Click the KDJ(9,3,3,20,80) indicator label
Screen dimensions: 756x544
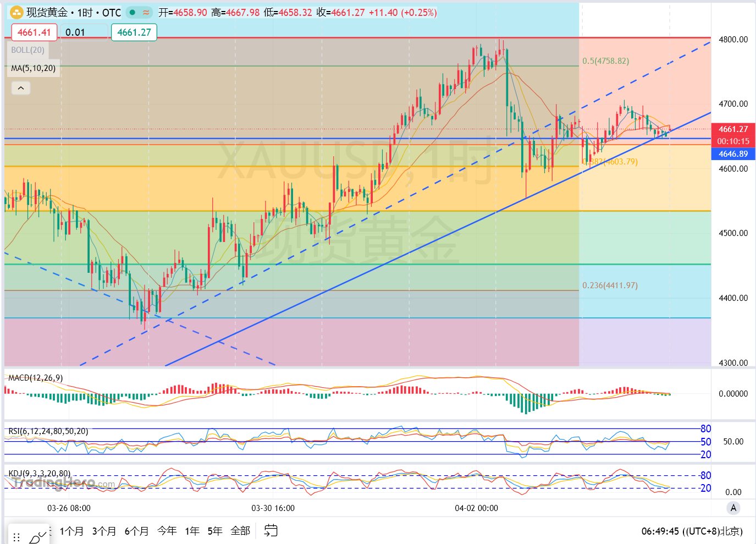tap(40, 474)
